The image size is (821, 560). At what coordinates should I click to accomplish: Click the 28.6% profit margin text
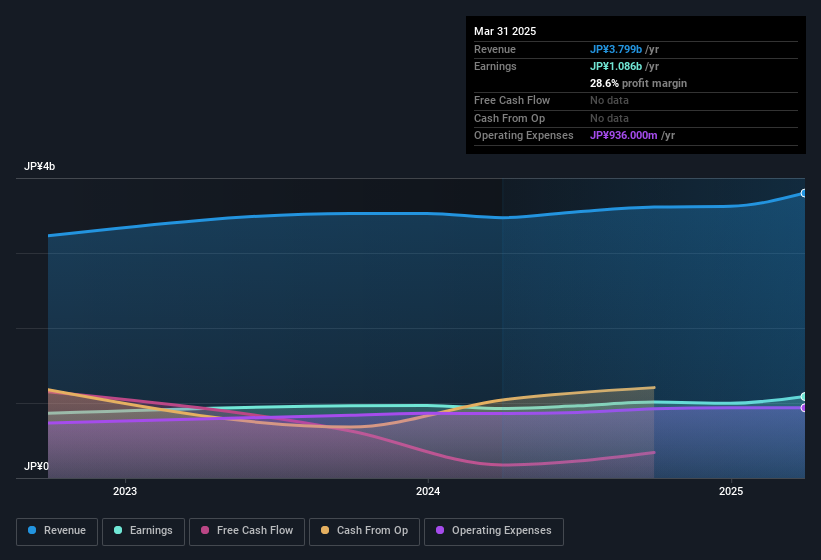[x=638, y=83]
